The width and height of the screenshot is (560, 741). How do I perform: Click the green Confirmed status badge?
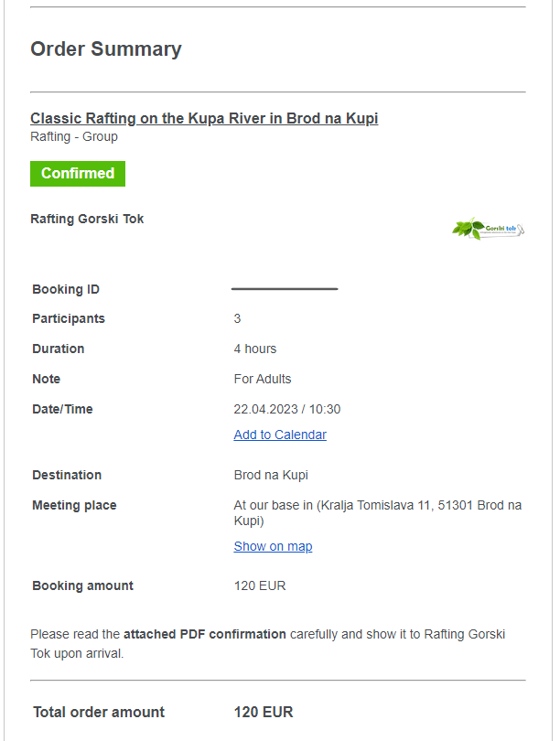tap(78, 174)
